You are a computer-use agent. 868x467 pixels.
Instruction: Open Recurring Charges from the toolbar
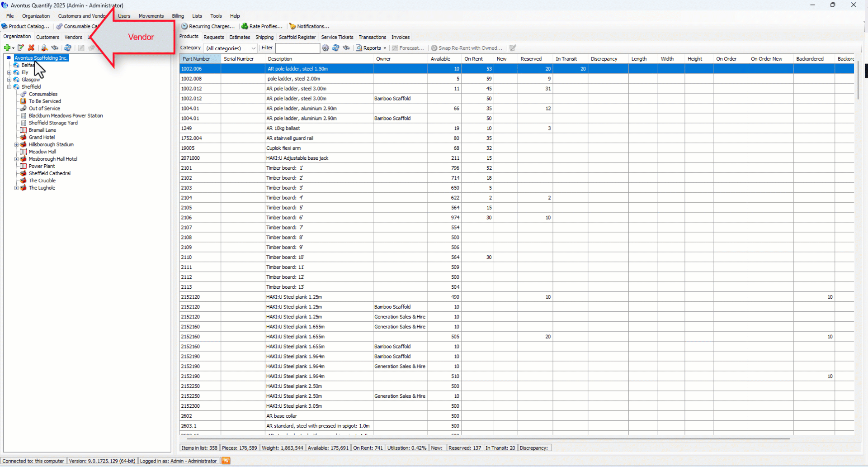click(208, 26)
